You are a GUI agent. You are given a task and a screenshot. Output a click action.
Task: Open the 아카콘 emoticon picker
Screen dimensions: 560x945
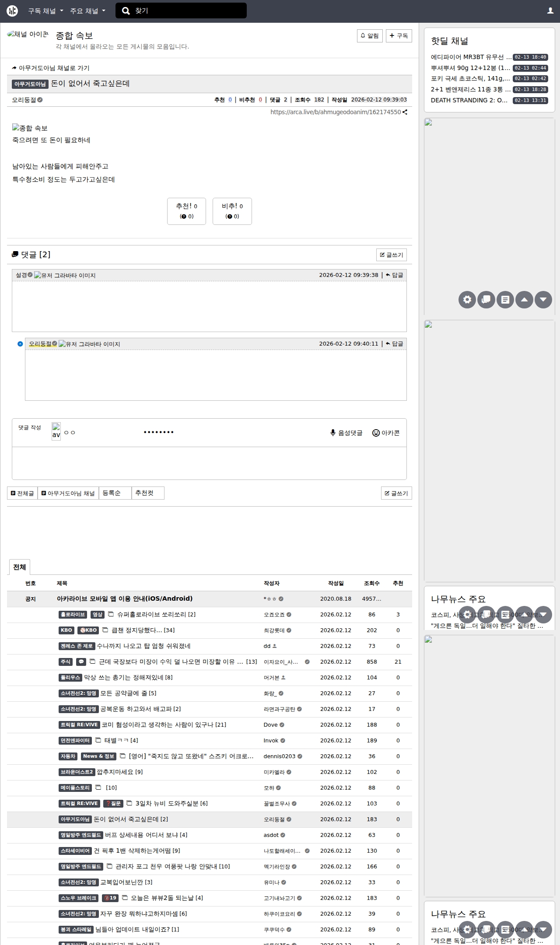[x=386, y=433]
